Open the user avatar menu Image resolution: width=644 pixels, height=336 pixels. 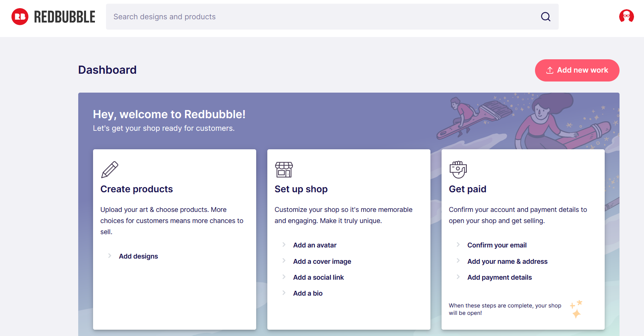[626, 16]
